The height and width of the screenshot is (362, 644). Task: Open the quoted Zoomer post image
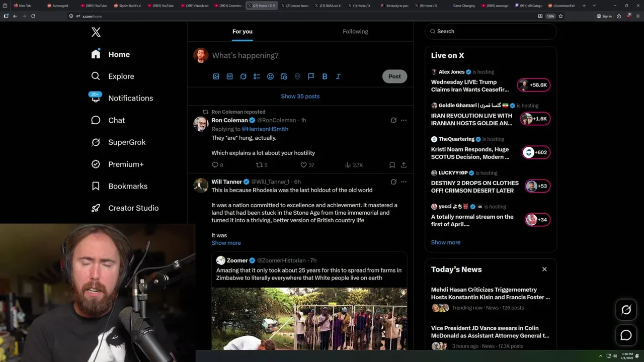309,319
